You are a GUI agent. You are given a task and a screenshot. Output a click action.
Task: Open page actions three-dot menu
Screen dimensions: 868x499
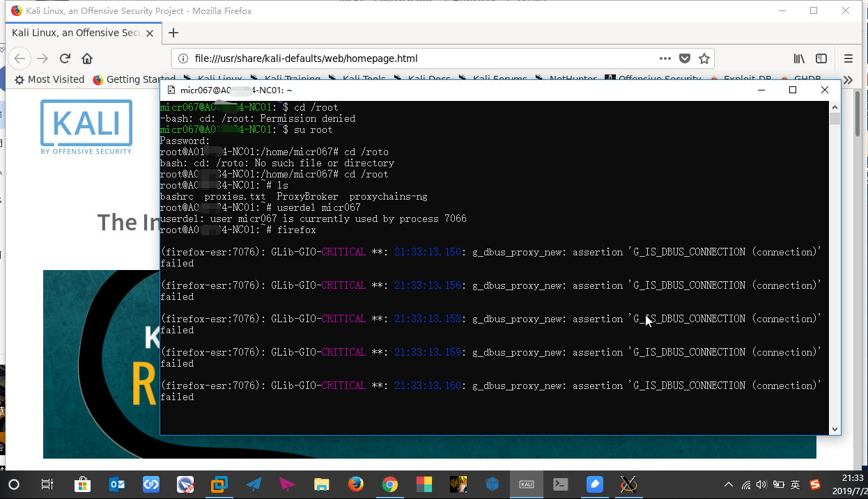665,58
